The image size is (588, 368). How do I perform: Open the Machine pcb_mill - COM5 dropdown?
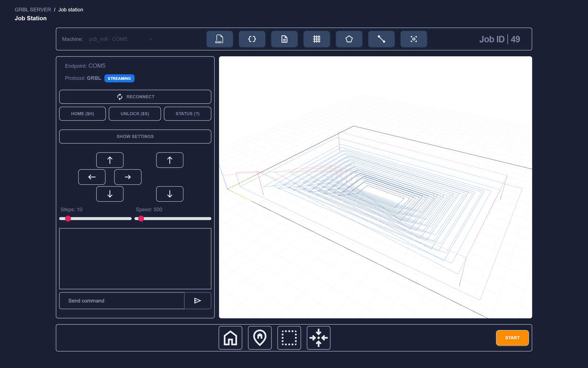[121, 39]
